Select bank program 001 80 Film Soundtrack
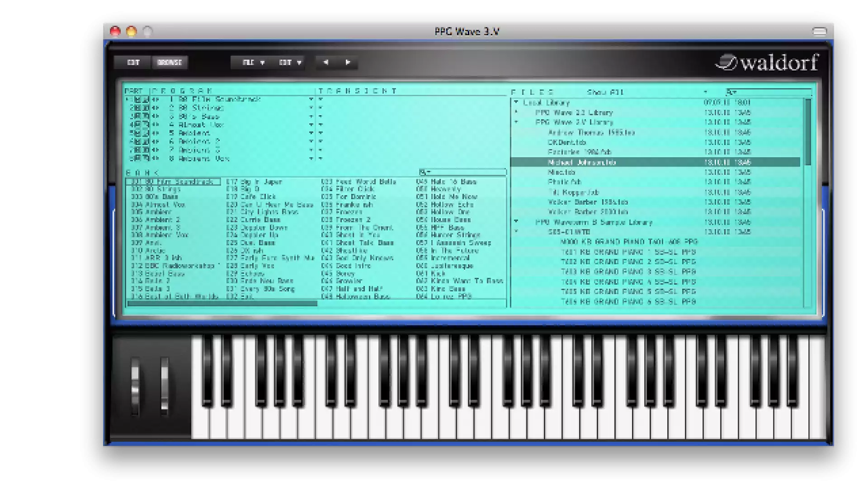Image resolution: width=868 pixels, height=492 pixels. pyautogui.click(x=173, y=182)
